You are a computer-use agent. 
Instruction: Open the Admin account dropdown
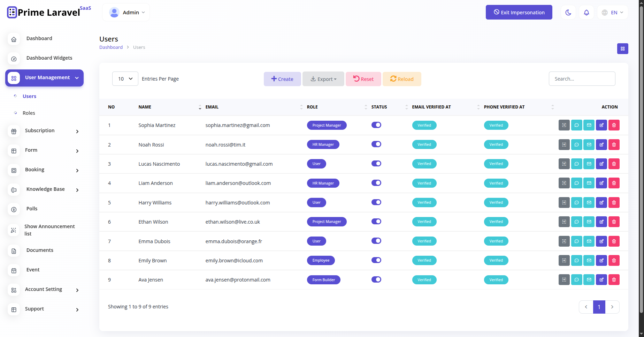click(x=126, y=13)
